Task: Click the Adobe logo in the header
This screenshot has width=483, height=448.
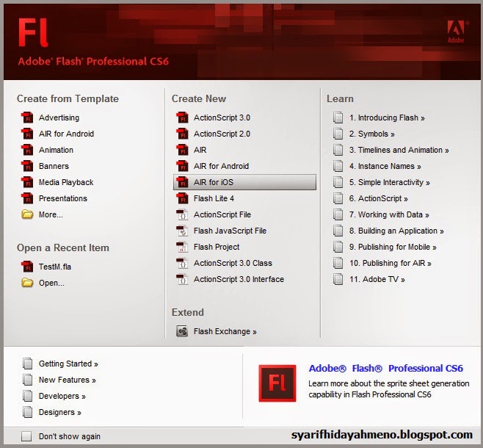Action: pos(458,32)
